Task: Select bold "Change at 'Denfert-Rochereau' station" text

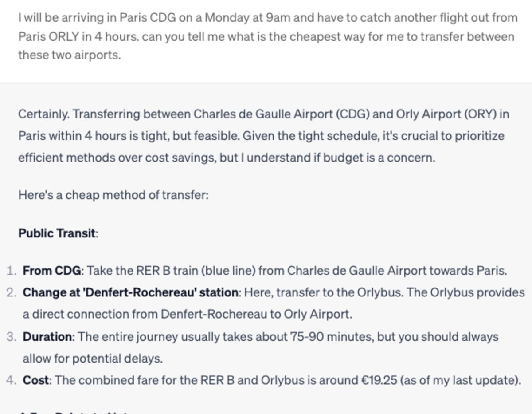Action: click(x=131, y=292)
